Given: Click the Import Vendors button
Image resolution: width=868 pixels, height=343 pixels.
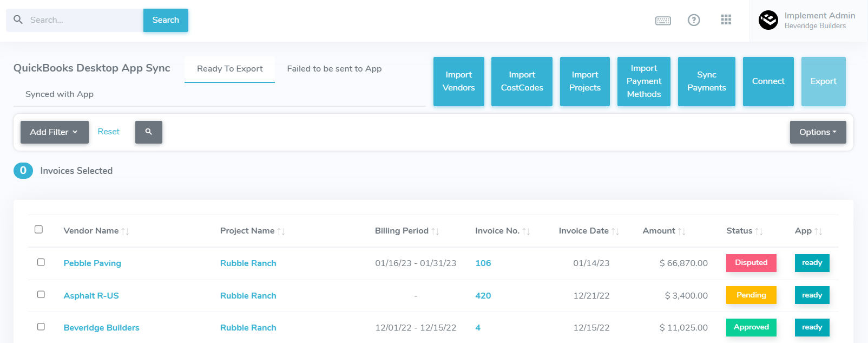Looking at the screenshot, I should (458, 81).
